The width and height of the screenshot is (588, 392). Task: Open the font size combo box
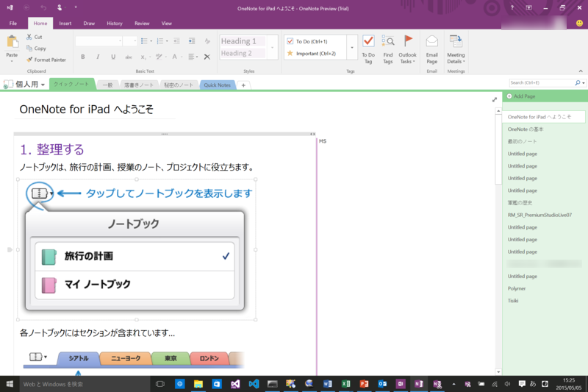[130, 41]
